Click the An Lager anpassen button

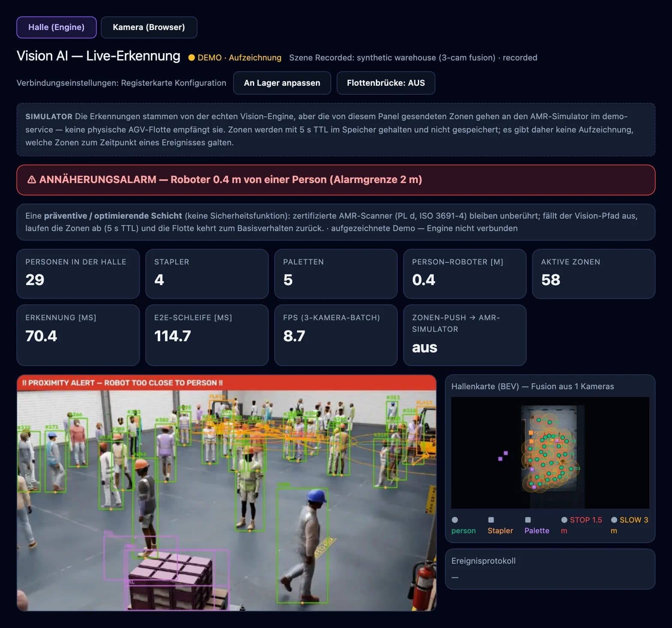[282, 83]
